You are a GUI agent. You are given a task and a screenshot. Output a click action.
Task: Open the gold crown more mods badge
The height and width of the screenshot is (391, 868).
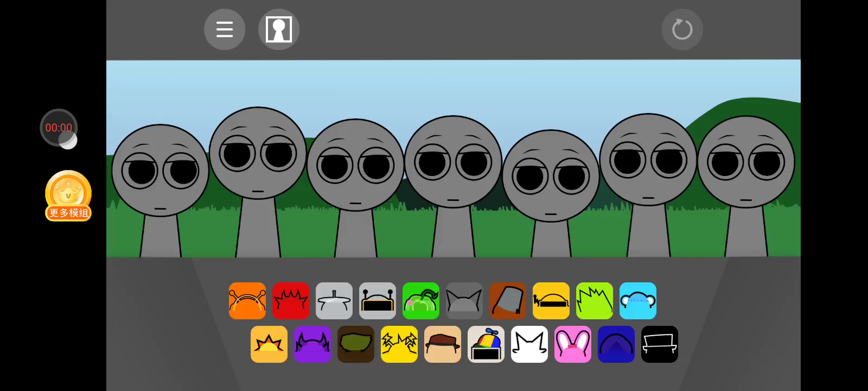coord(68,195)
